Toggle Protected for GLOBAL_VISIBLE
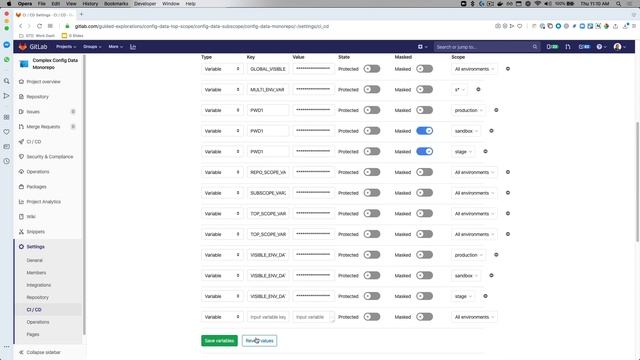 [372, 69]
